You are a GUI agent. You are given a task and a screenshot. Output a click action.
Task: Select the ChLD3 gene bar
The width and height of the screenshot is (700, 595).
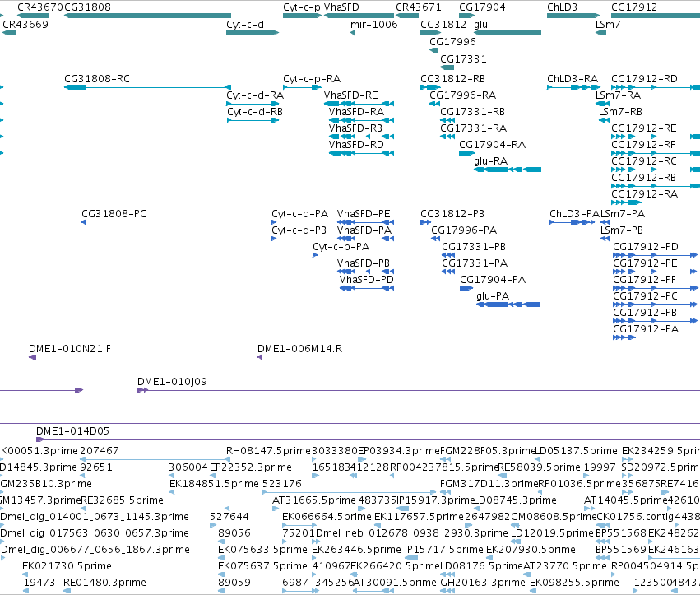point(573,16)
